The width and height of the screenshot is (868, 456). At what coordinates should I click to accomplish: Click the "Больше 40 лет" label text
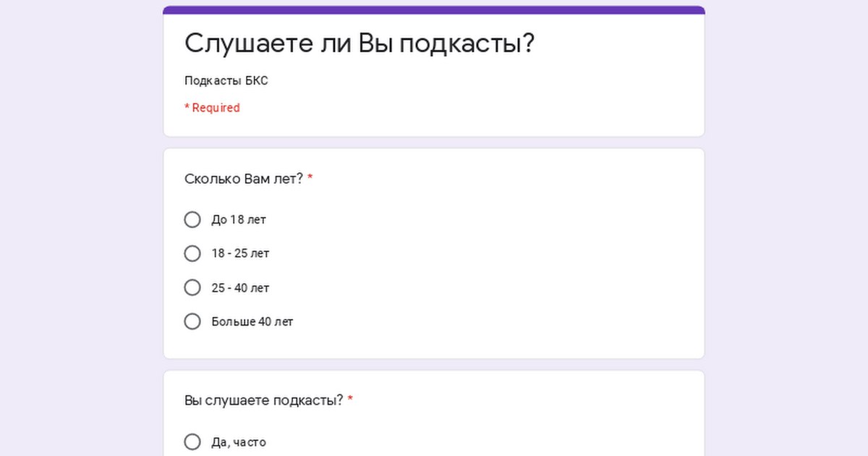pyautogui.click(x=252, y=321)
